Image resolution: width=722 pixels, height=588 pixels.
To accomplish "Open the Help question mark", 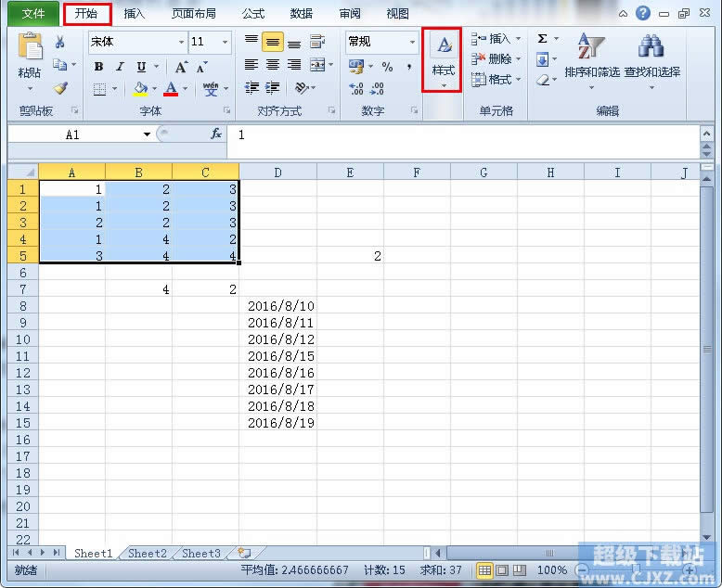I will 643,13.
